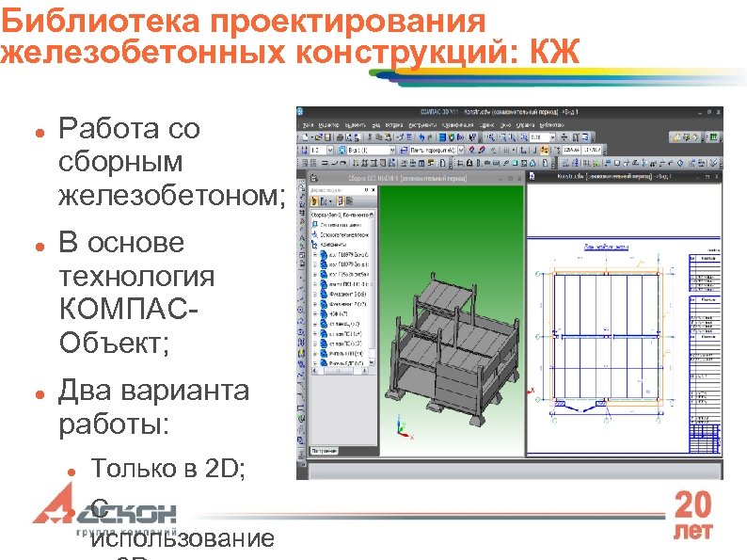Open the Справка menu

526,125
